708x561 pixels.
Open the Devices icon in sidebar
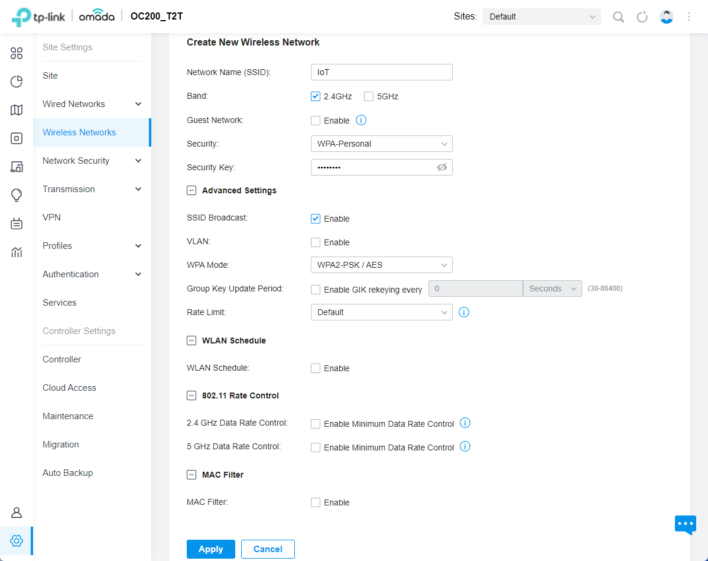tap(16, 138)
